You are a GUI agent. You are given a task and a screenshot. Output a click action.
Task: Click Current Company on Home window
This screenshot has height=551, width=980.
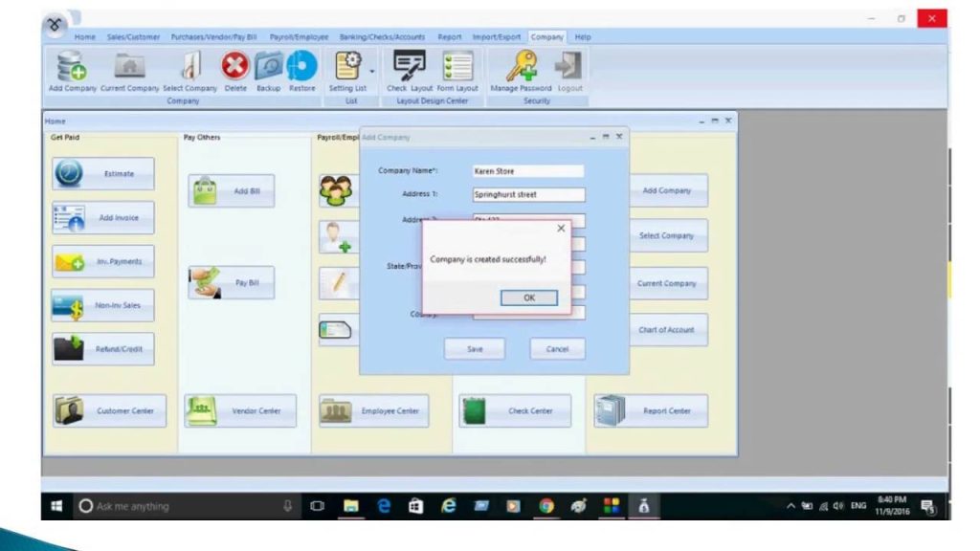667,283
